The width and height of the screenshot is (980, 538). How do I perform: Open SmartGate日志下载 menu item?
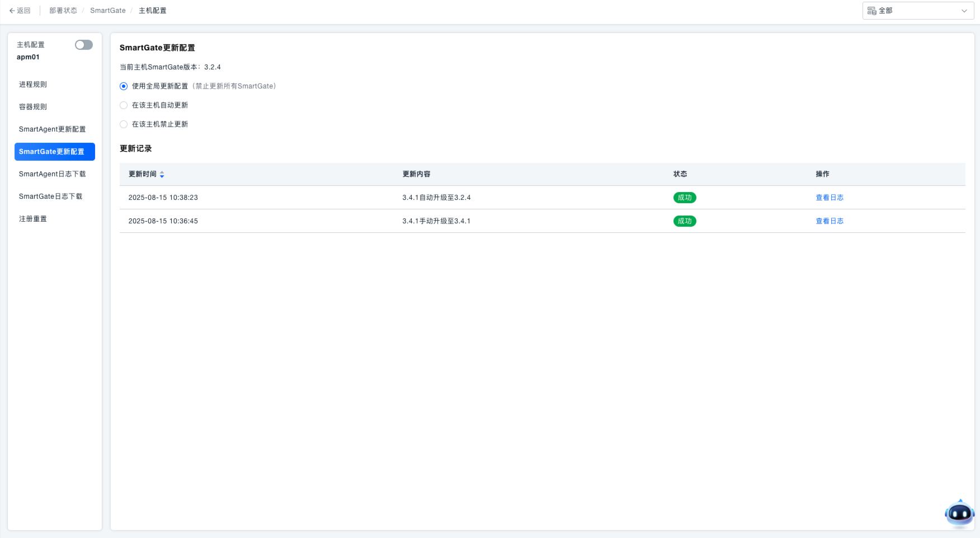pos(50,197)
